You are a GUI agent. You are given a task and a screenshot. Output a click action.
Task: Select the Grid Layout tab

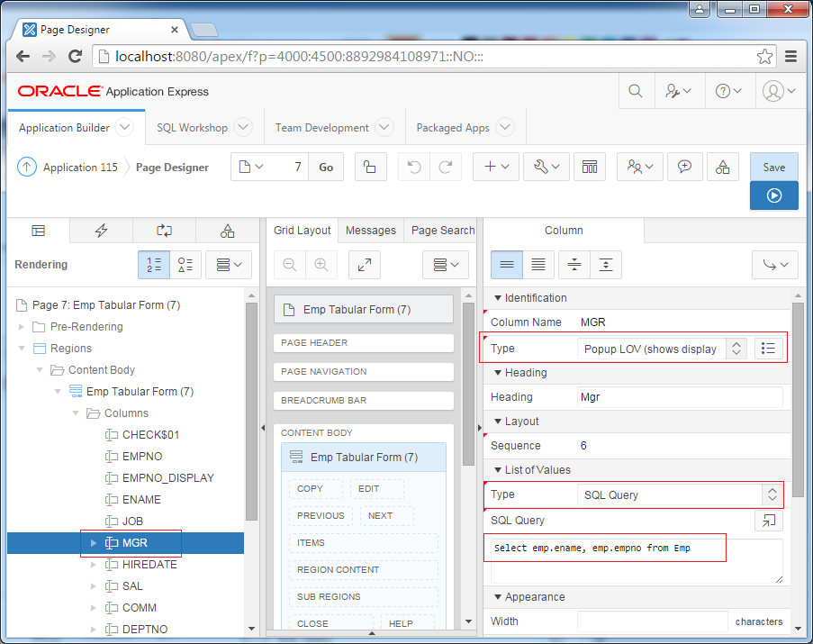coord(303,231)
